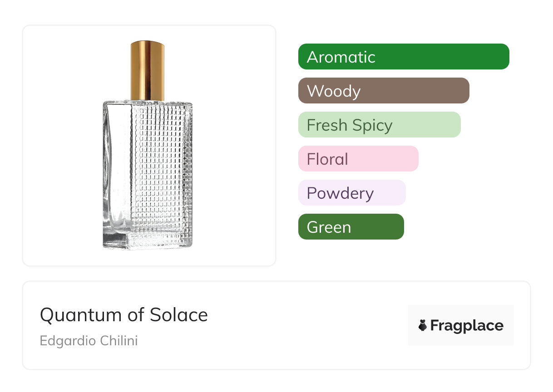Select the Green accord bar

[x=351, y=227]
